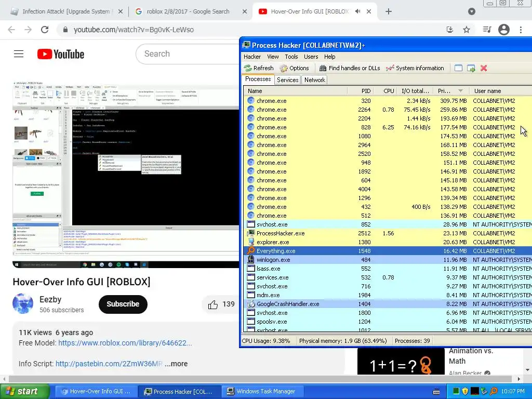
Task: Select the explorer.exe process row
Action: (x=388, y=242)
